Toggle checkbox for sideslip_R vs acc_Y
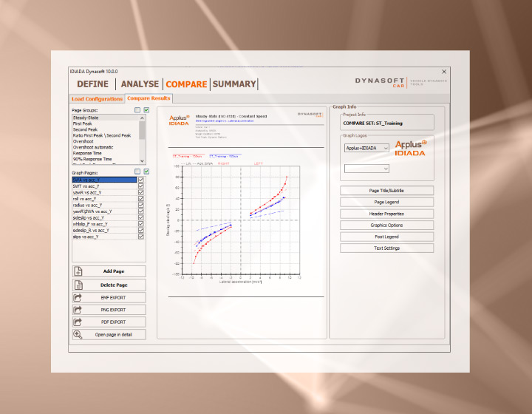The width and height of the screenshot is (532, 414). [141, 230]
